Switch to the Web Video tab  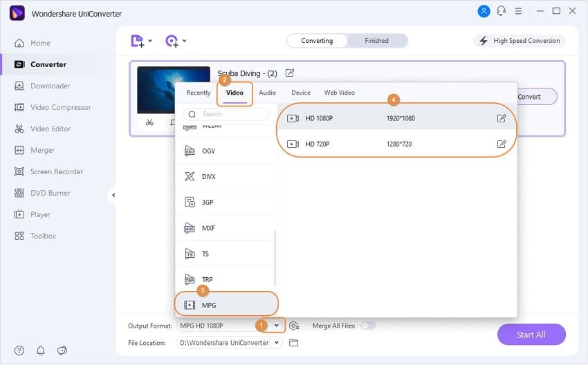[x=340, y=93]
